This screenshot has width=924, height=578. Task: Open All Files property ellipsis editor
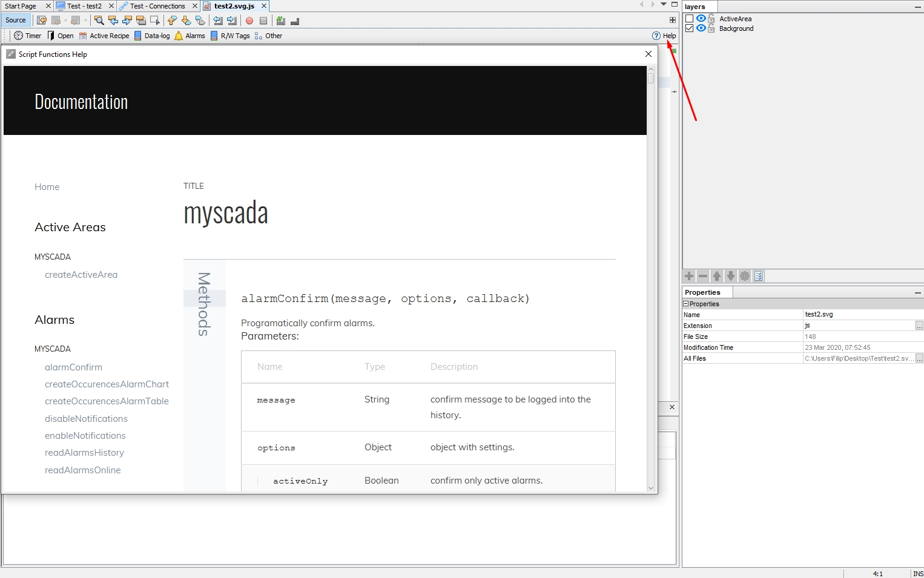coord(919,358)
